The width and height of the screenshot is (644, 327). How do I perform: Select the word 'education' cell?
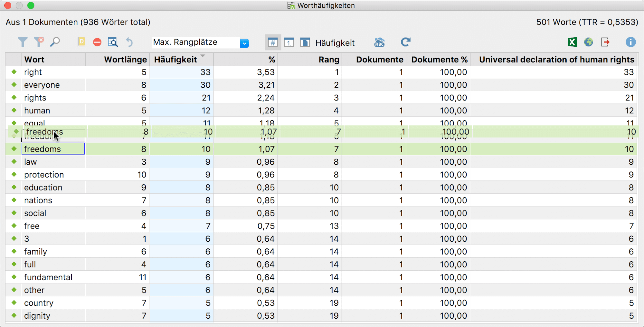point(53,187)
